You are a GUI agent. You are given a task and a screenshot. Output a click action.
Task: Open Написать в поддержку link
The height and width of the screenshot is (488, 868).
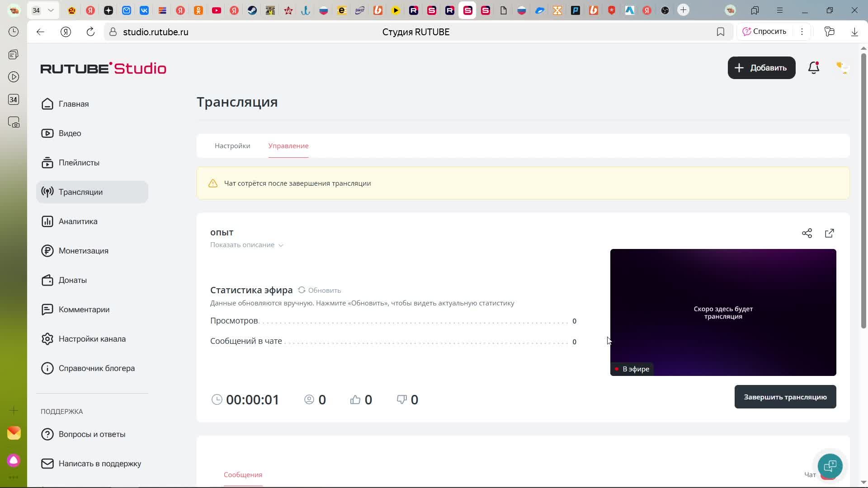tap(99, 464)
